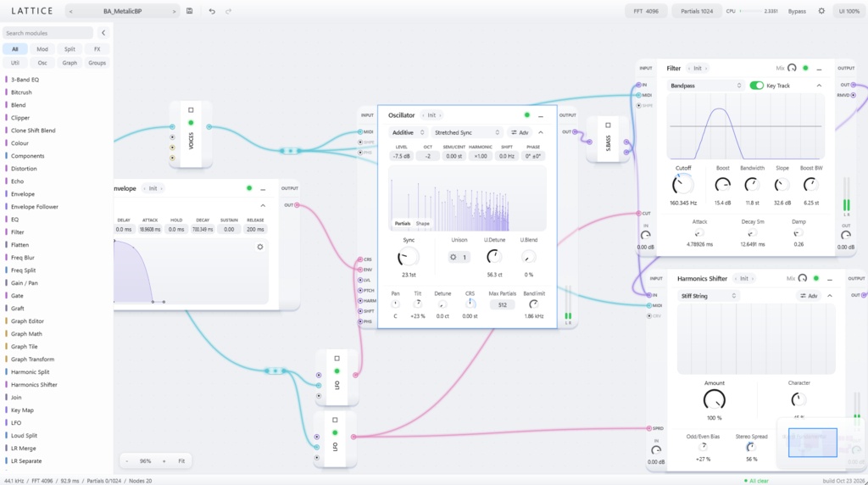Open the Additive oscillator type dropdown

pyautogui.click(x=408, y=132)
